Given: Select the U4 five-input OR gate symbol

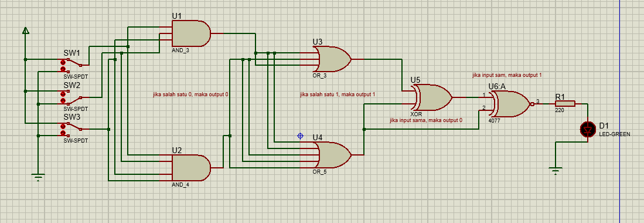Looking at the screenshot, I should tap(332, 155).
